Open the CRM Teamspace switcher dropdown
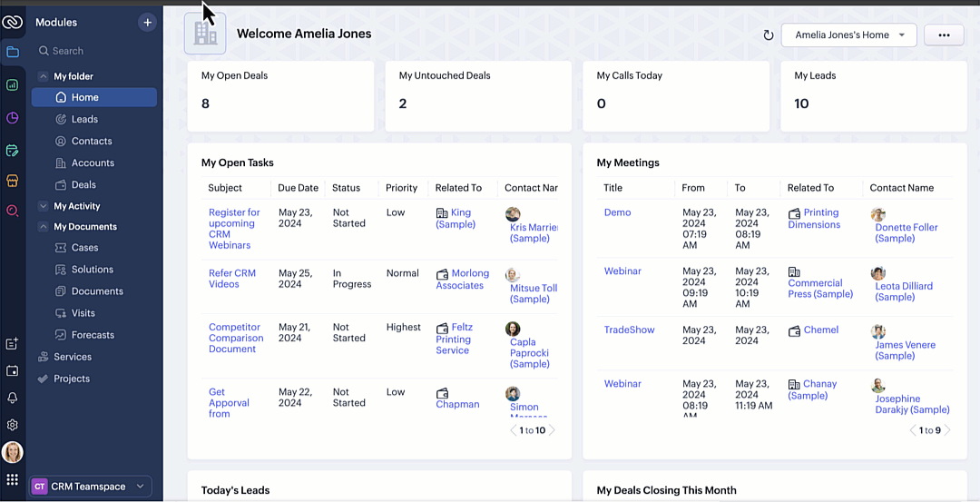This screenshot has width=980, height=502. pos(90,487)
